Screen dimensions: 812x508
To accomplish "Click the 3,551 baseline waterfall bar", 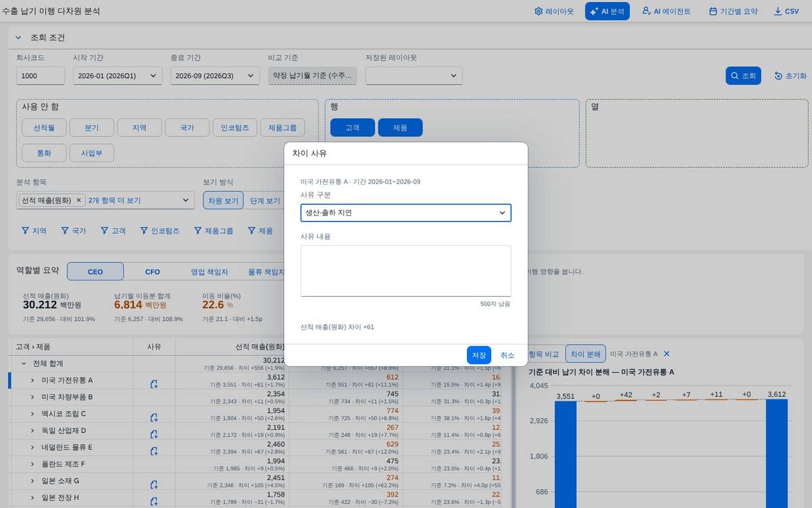I will point(566,454).
